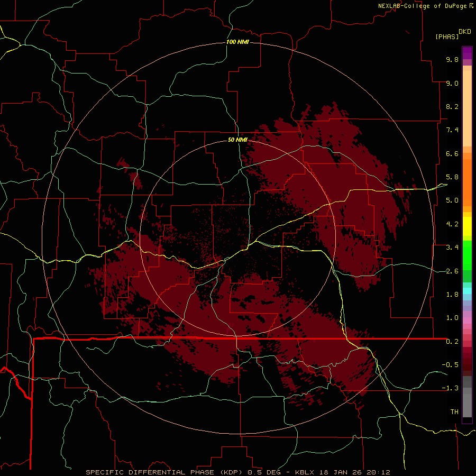
Task: Click the 1.8 scale value
Action: tap(452, 295)
